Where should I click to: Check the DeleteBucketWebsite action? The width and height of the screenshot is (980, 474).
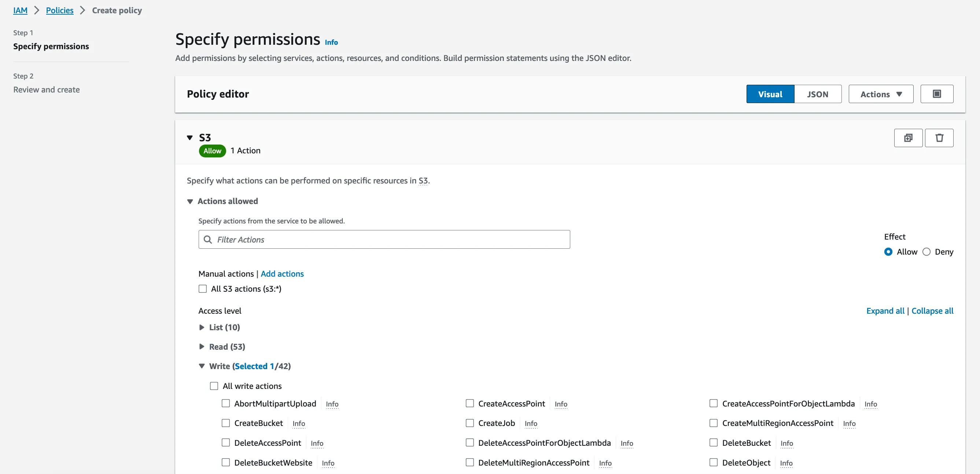pyautogui.click(x=226, y=463)
